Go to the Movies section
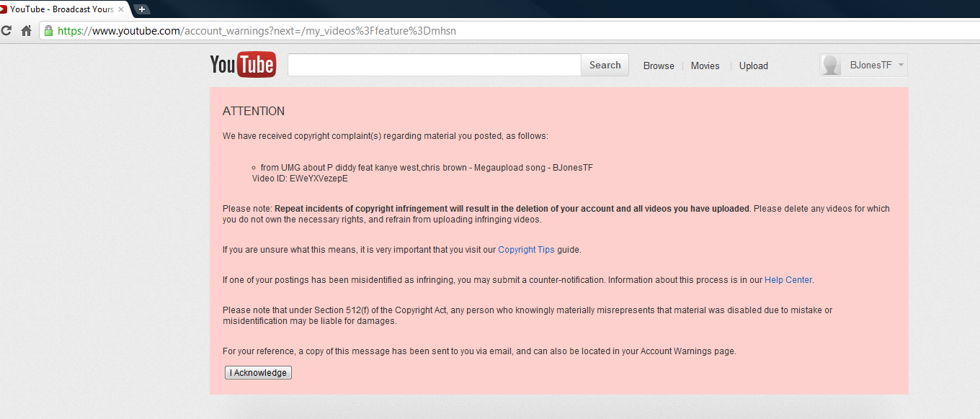Screen dimensions: 980x419 (705, 66)
